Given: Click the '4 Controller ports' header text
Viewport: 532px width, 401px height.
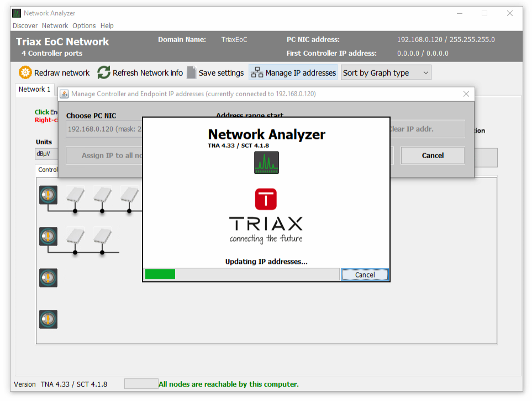Looking at the screenshot, I should (52, 53).
